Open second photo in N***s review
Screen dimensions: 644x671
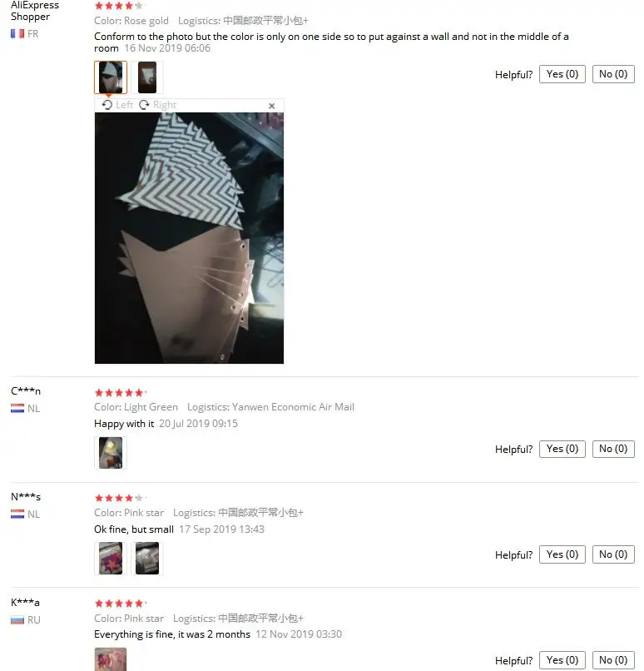(147, 558)
